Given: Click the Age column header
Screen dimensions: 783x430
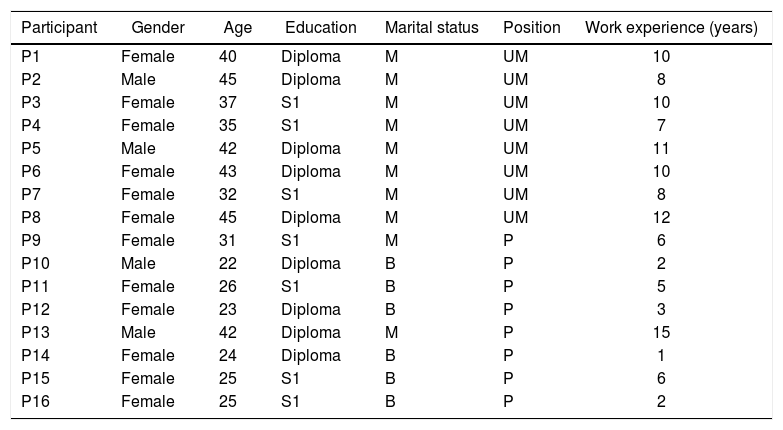Looking at the screenshot, I should (x=238, y=27).
